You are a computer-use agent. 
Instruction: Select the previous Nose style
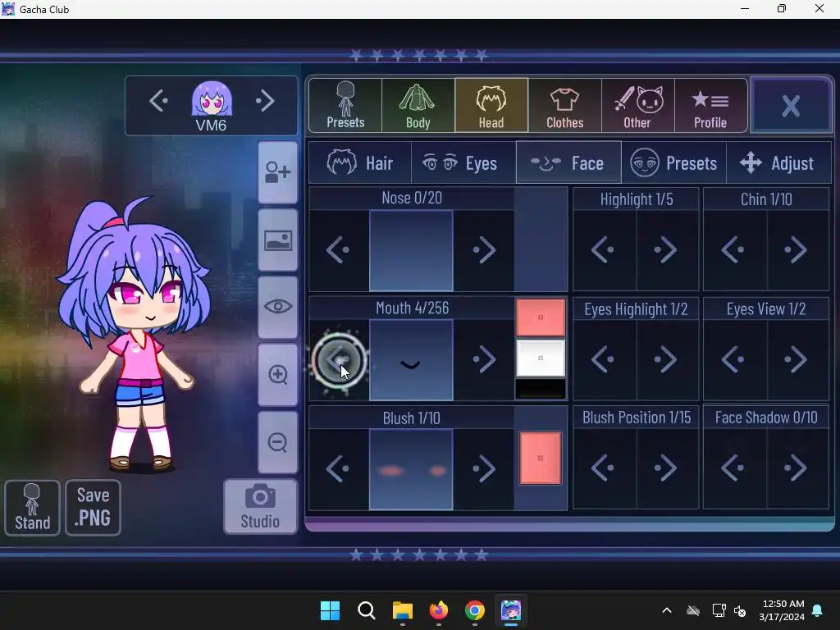pos(339,250)
